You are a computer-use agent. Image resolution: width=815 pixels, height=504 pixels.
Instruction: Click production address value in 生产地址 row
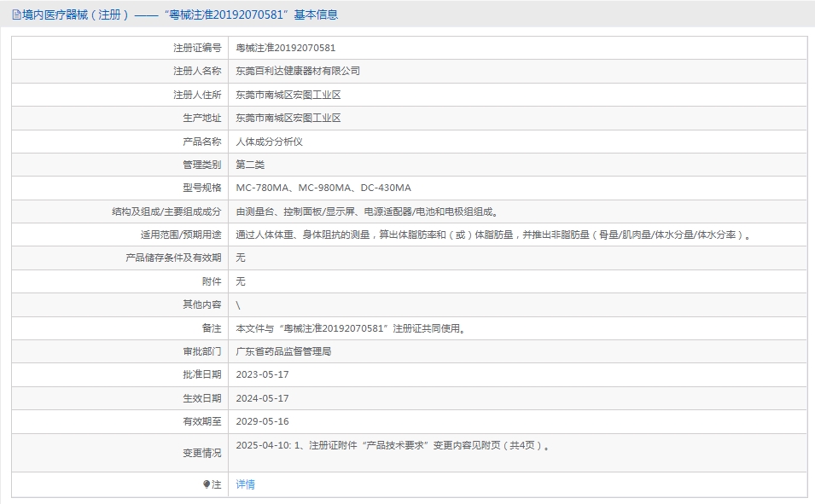(288, 118)
